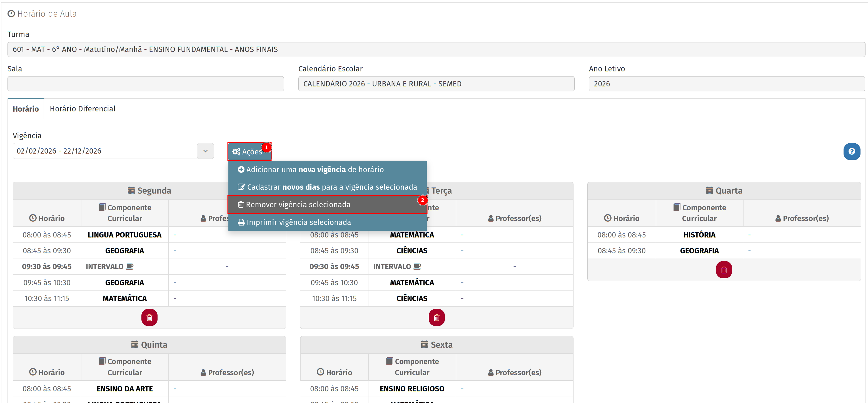Click the calendar icon beside Quinta header
This screenshot has height=403, width=868.
[135, 344]
